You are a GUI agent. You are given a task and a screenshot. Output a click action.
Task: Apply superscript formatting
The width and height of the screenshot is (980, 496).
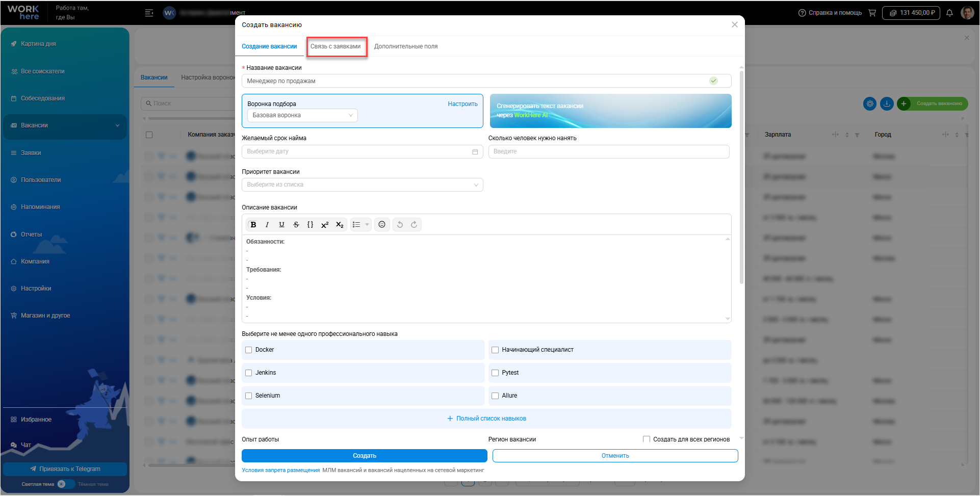pos(325,225)
